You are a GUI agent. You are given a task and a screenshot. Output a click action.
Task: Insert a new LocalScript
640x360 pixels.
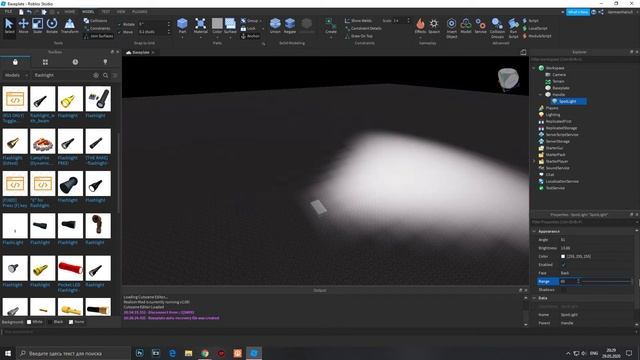pos(535,28)
